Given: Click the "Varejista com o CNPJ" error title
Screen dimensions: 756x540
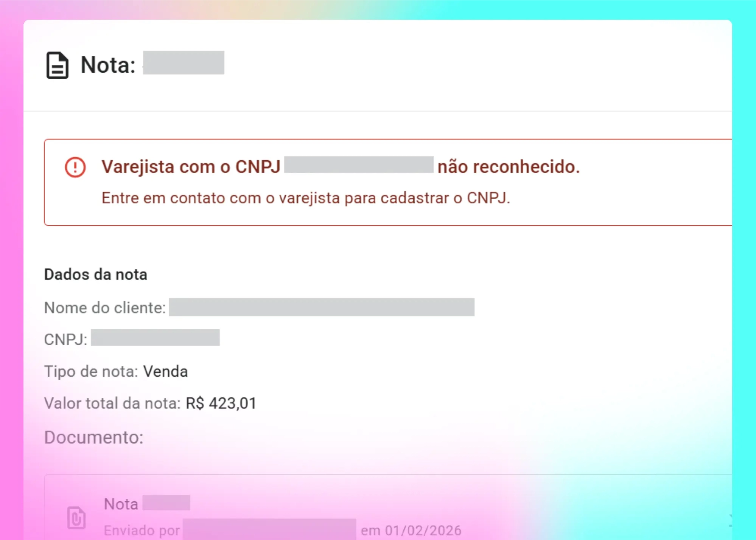Looking at the screenshot, I should (x=191, y=167).
